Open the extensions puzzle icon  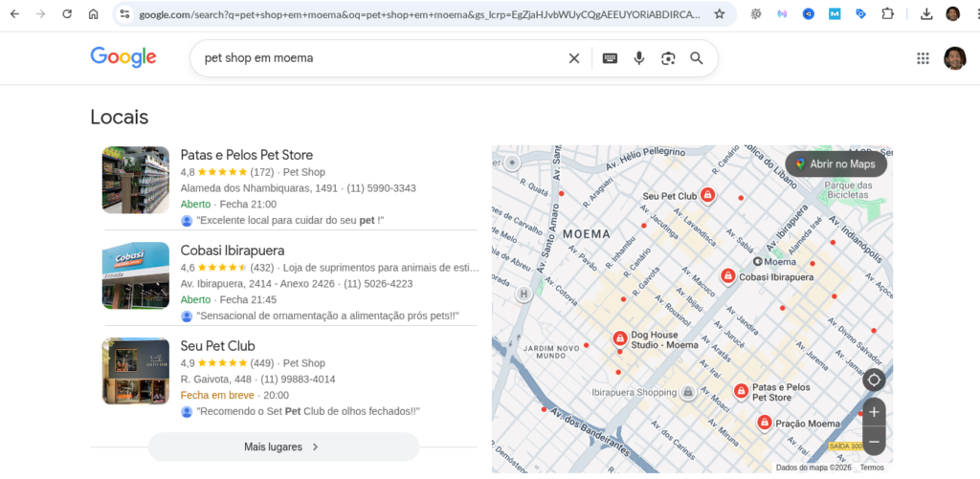click(887, 13)
